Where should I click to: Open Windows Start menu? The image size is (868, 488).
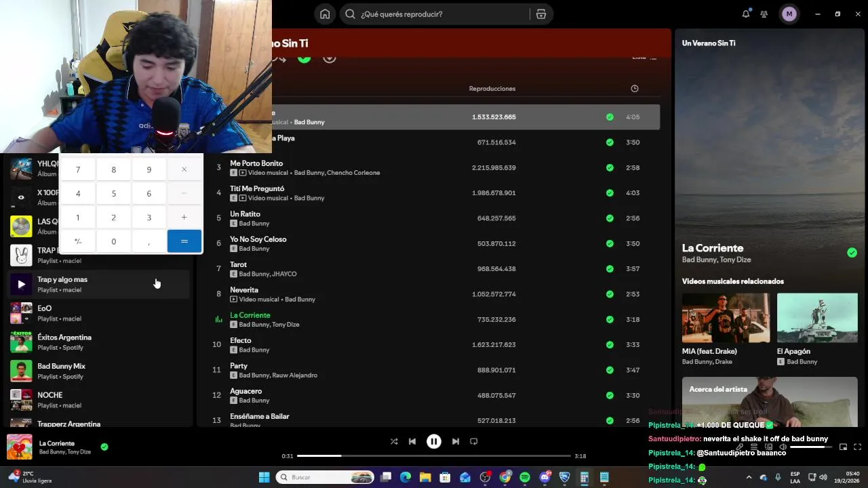(x=264, y=478)
